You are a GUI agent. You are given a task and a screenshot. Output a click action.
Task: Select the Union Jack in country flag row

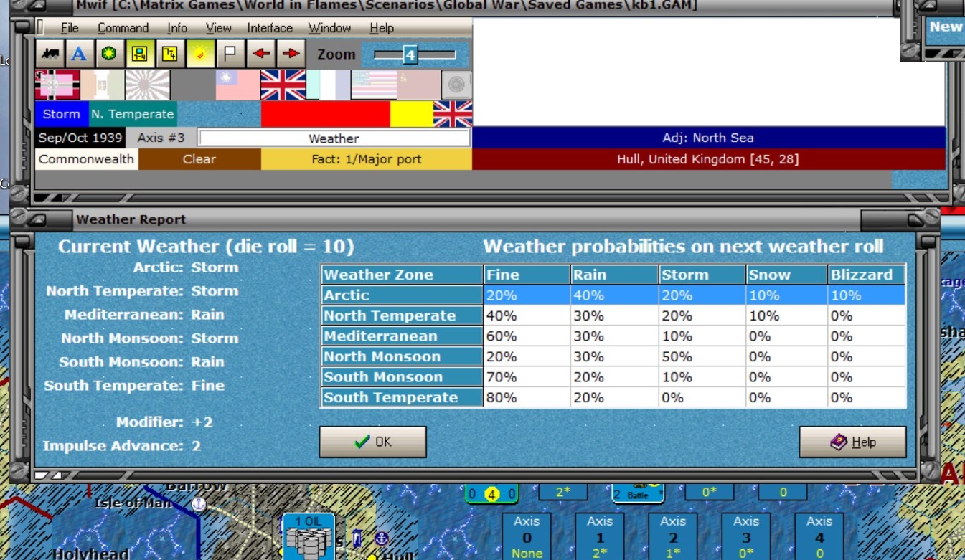[283, 85]
